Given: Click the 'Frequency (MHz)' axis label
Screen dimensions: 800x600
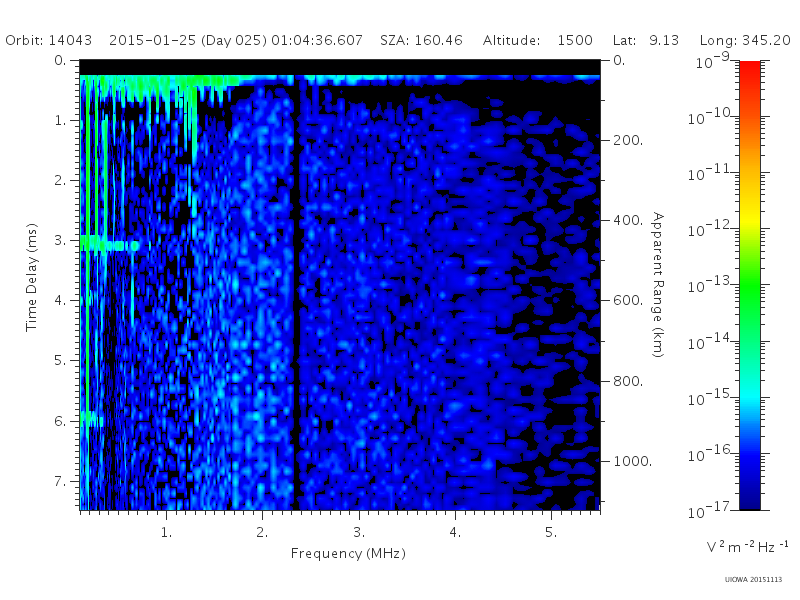Looking at the screenshot, I should pos(348,553).
